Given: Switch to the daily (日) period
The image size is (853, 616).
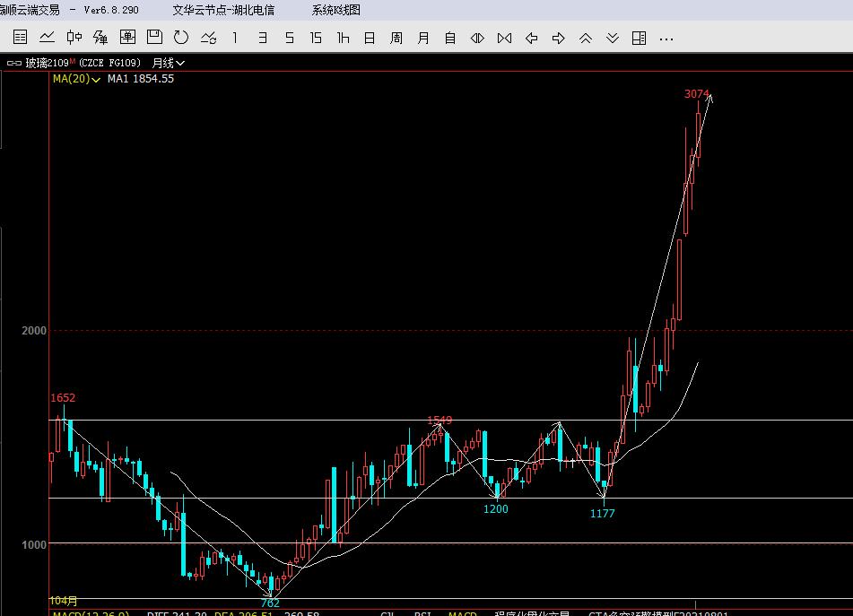Looking at the screenshot, I should 370,38.
